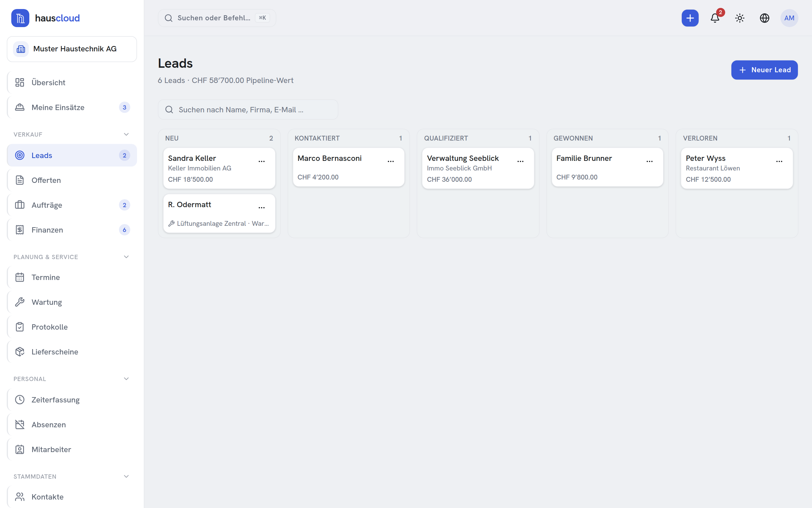Click the Lieferscheine package icon
Viewport: 812px width, 508px height.
point(20,352)
